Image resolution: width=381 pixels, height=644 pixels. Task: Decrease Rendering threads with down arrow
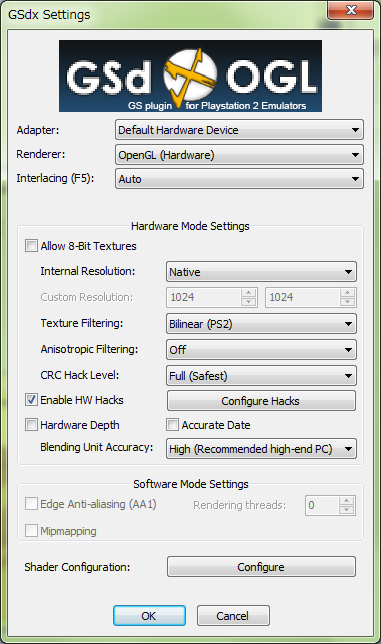click(x=347, y=510)
